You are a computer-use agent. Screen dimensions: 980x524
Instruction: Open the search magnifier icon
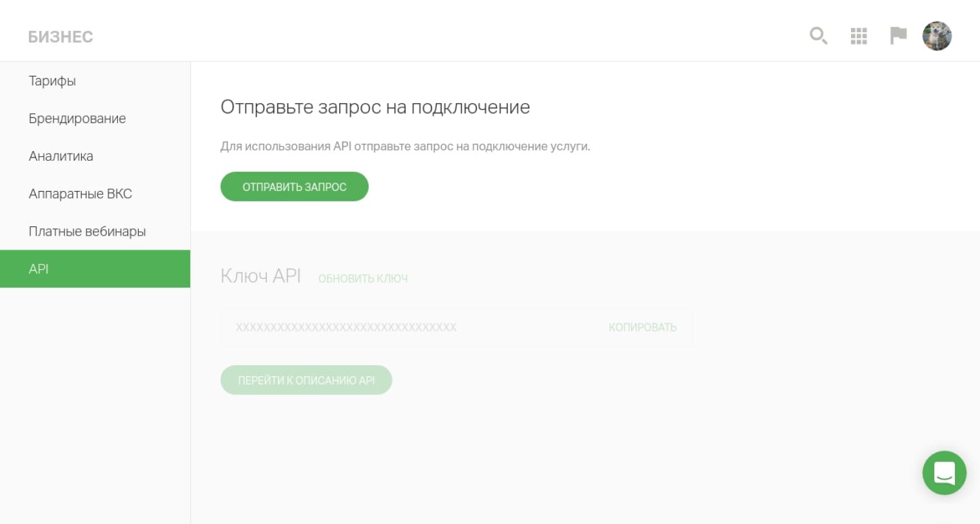(818, 35)
